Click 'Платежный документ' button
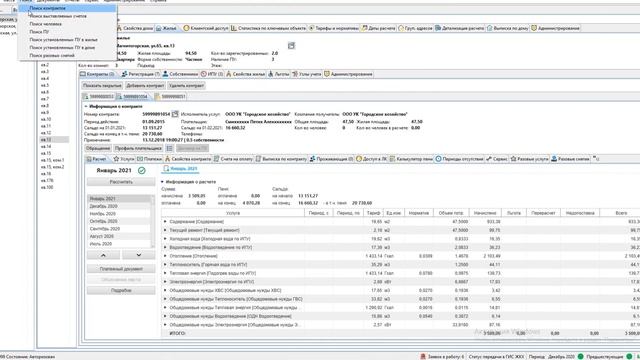Screen dimensions: 640x360 click(x=121, y=269)
